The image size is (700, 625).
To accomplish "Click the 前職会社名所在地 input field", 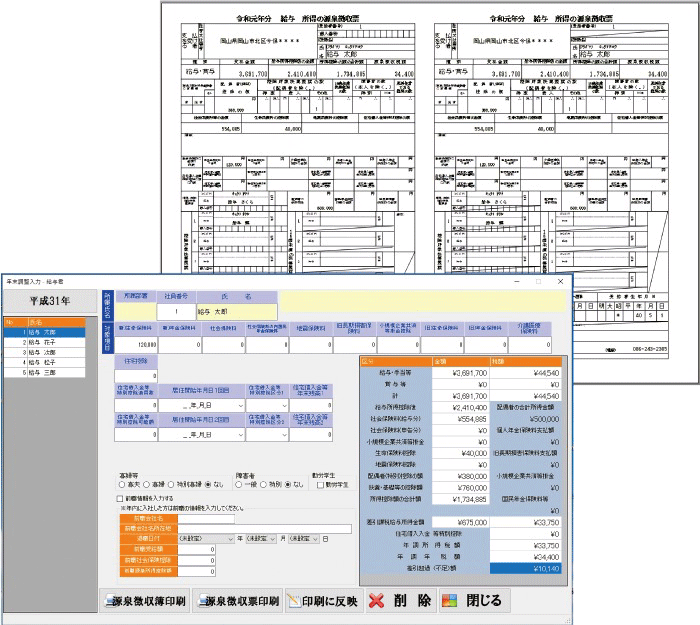I will pos(265,529).
